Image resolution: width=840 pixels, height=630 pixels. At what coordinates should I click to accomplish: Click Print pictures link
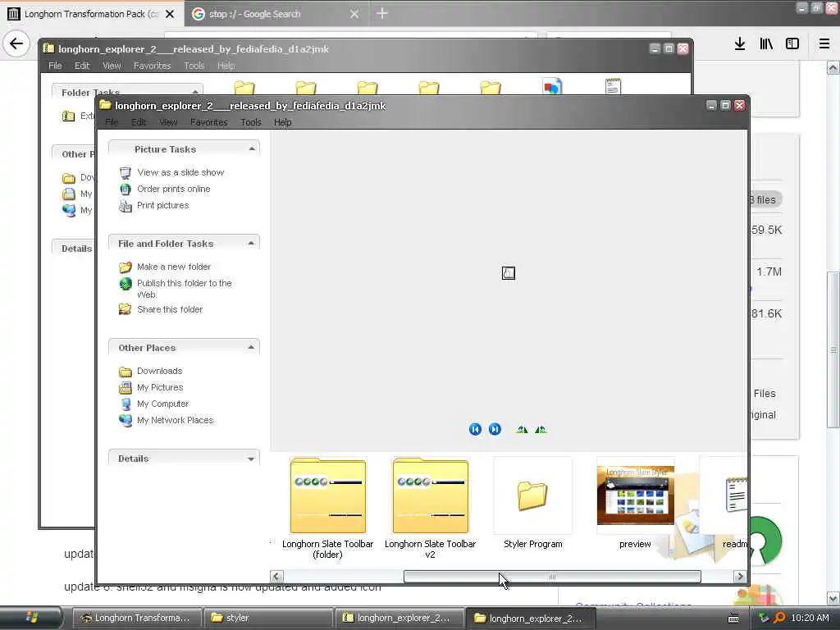pyautogui.click(x=163, y=206)
